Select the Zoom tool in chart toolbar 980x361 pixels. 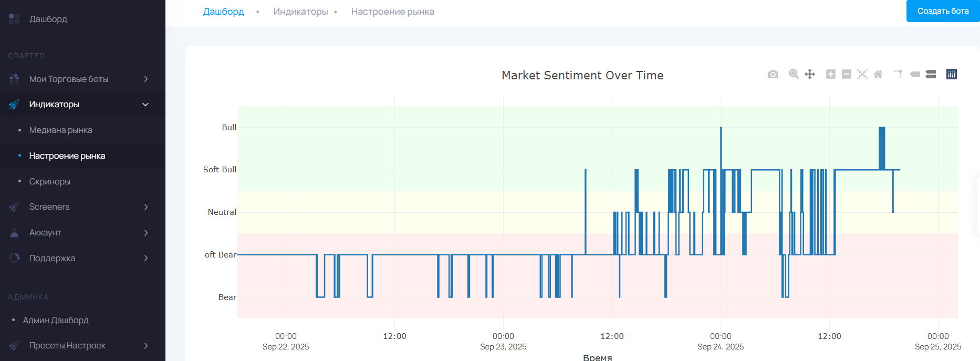794,75
